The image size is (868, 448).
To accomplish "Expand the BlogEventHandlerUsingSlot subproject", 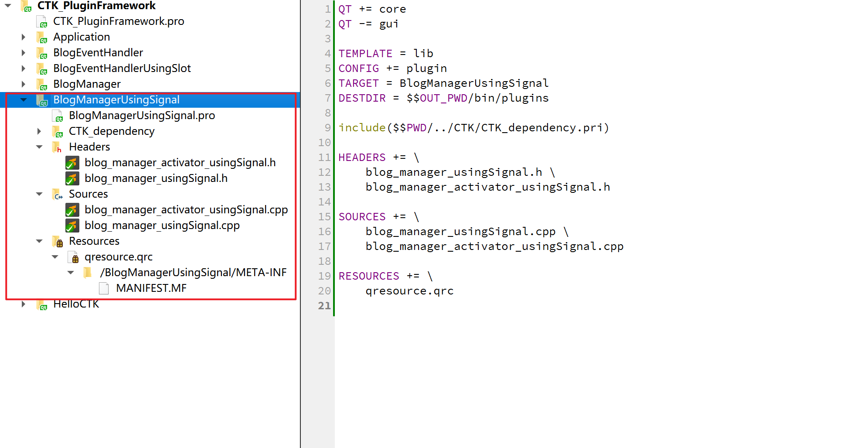I will pyautogui.click(x=24, y=68).
